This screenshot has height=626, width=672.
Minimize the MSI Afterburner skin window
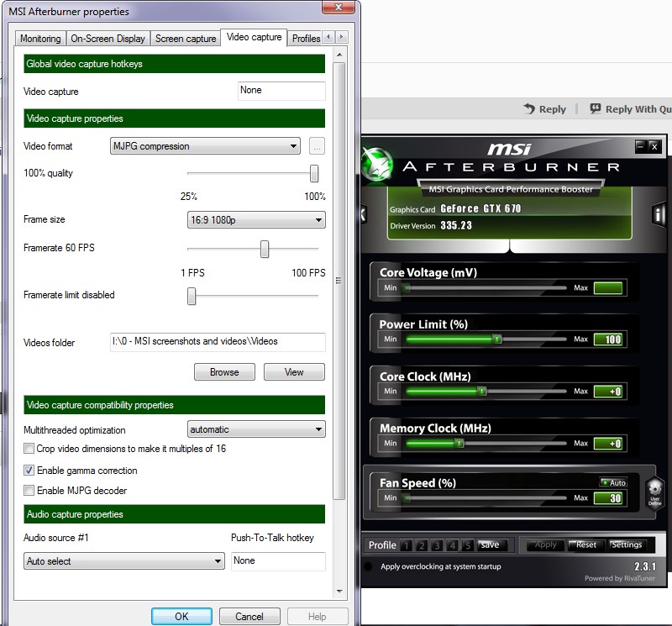pos(640,146)
